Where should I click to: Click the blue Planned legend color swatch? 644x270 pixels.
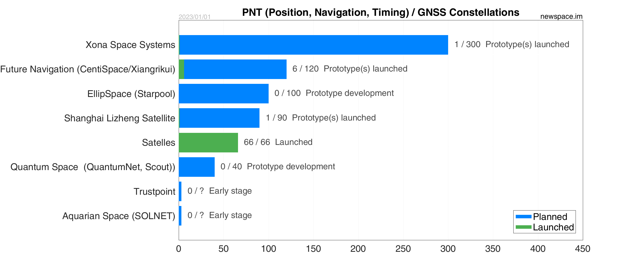[x=523, y=216]
